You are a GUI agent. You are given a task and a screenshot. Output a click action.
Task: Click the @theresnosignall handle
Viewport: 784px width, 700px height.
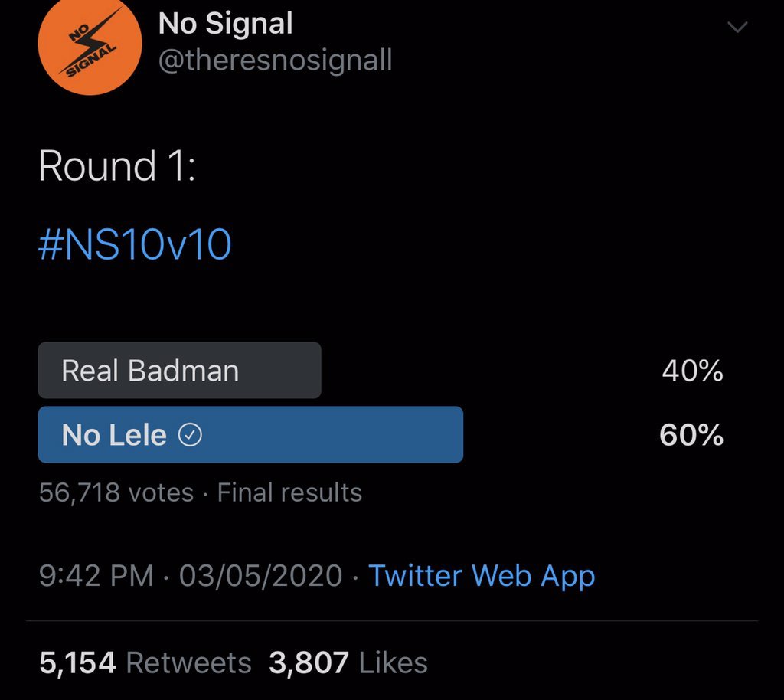coord(275,61)
